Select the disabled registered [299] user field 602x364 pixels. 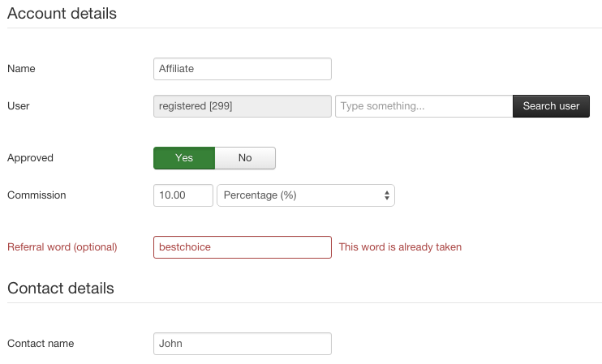(x=243, y=106)
